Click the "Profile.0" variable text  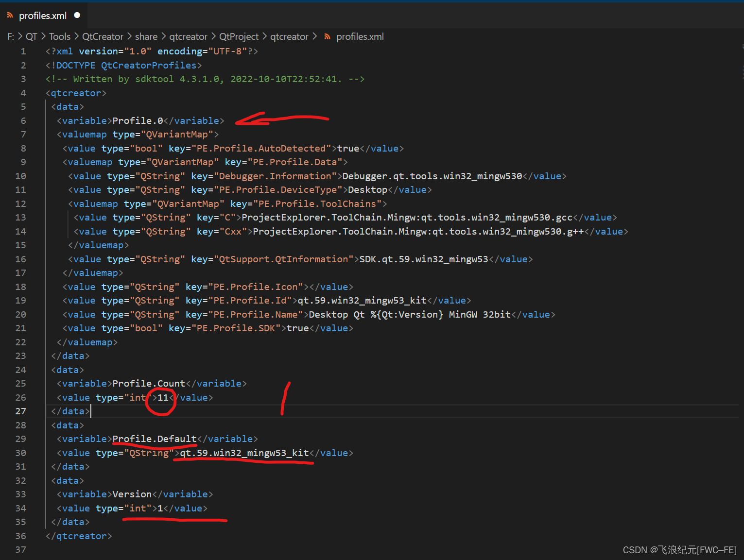click(138, 121)
